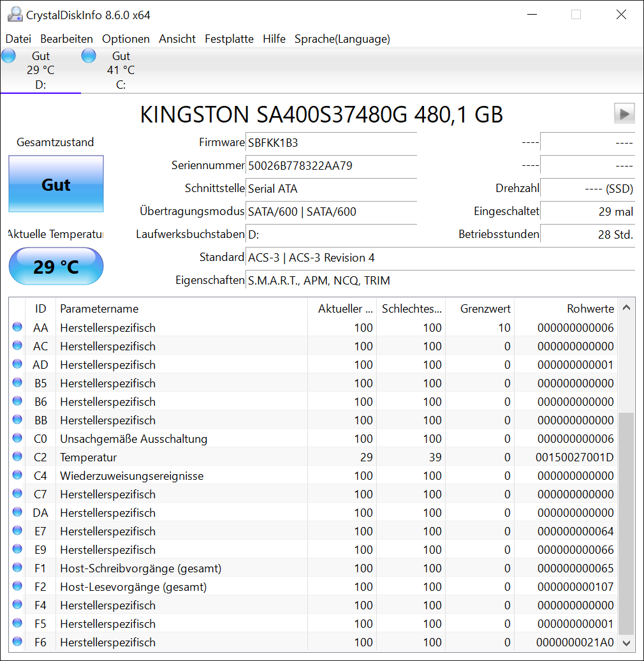Open the Festplatte menu
This screenshot has width=644, height=661.
(x=229, y=39)
